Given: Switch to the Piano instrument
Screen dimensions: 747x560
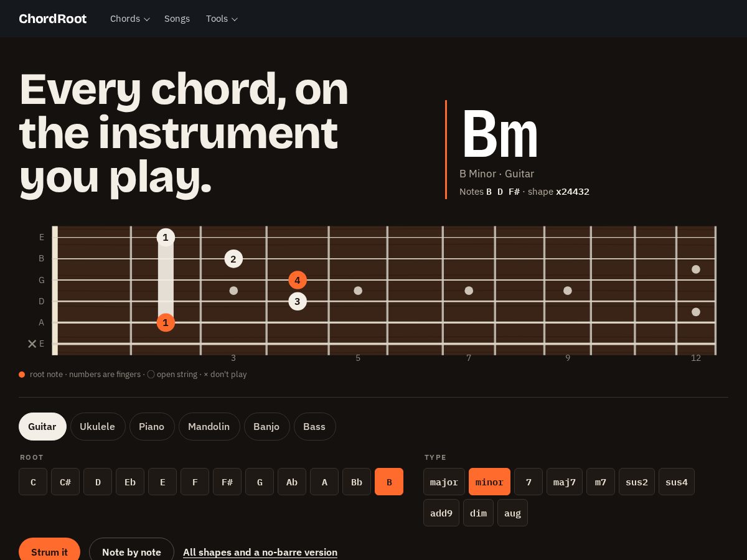Looking at the screenshot, I should click(152, 426).
